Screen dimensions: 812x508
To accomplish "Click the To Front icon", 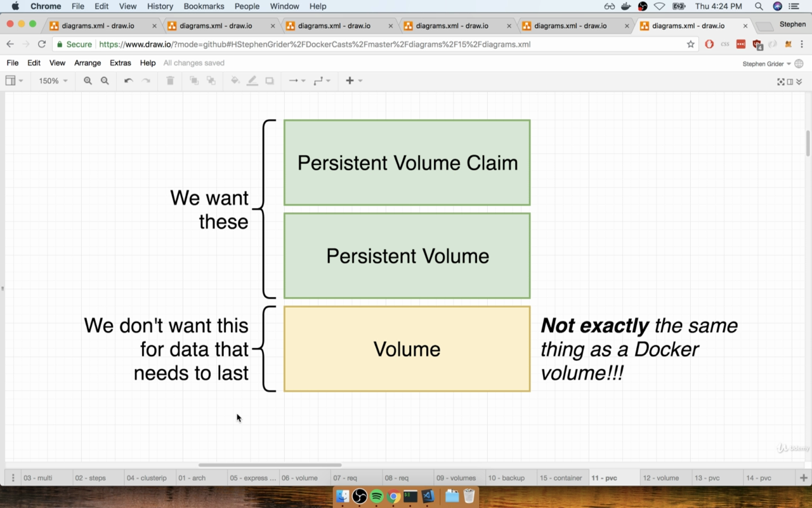I will 194,81.
